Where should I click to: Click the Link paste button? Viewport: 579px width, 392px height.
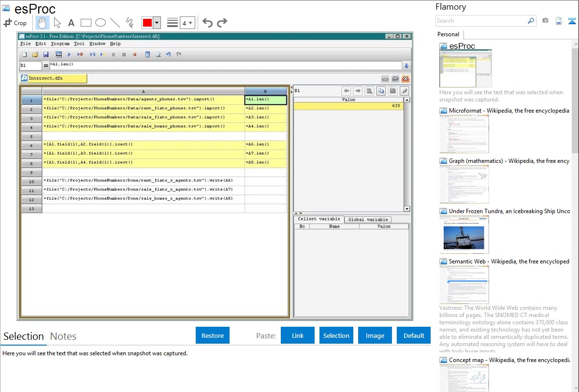pyautogui.click(x=298, y=335)
